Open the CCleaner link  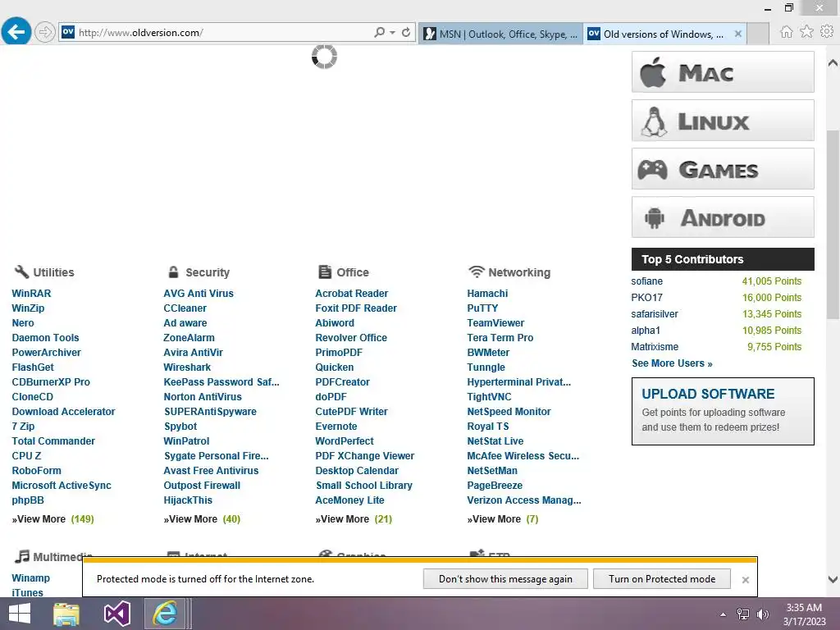pyautogui.click(x=185, y=308)
